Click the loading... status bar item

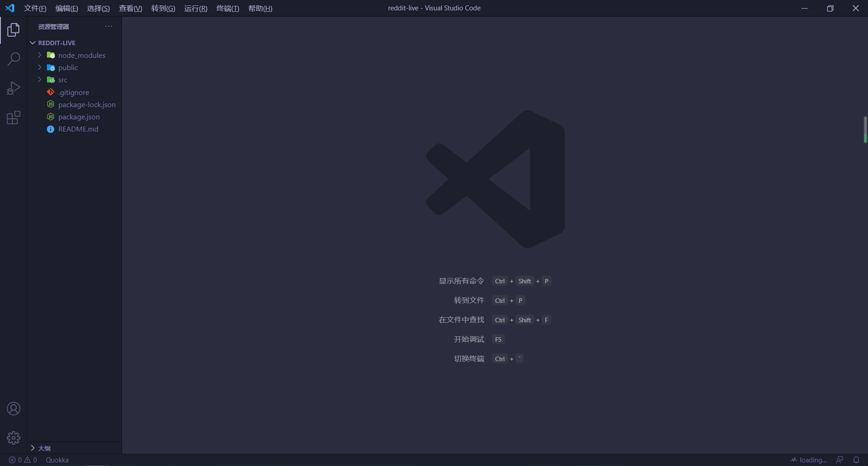pyautogui.click(x=809, y=460)
